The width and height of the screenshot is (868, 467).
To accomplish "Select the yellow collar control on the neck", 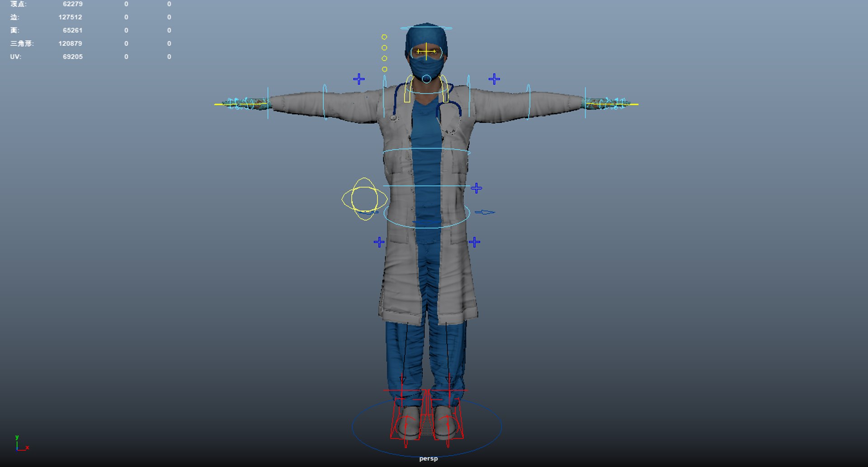I will [426, 89].
